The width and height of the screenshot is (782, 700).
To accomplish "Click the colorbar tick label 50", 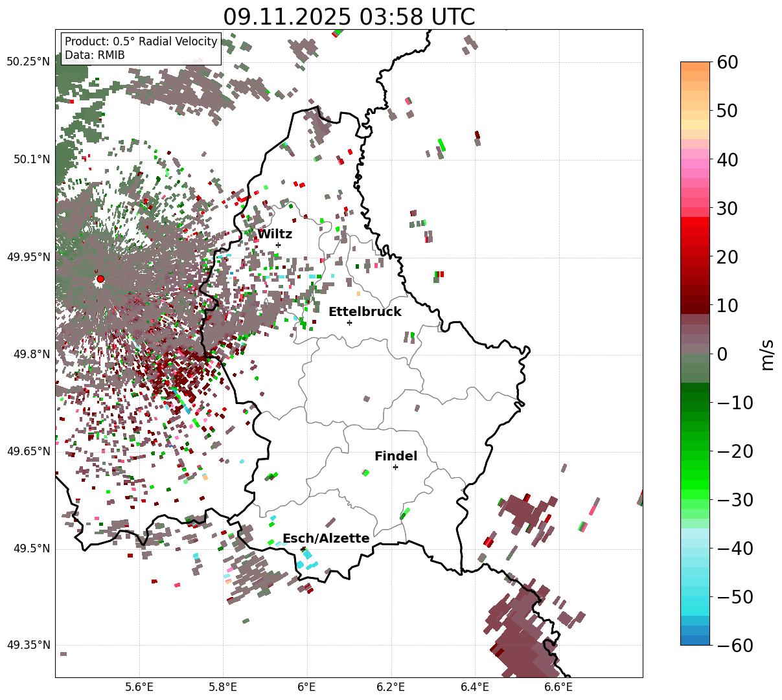I will tap(728, 111).
